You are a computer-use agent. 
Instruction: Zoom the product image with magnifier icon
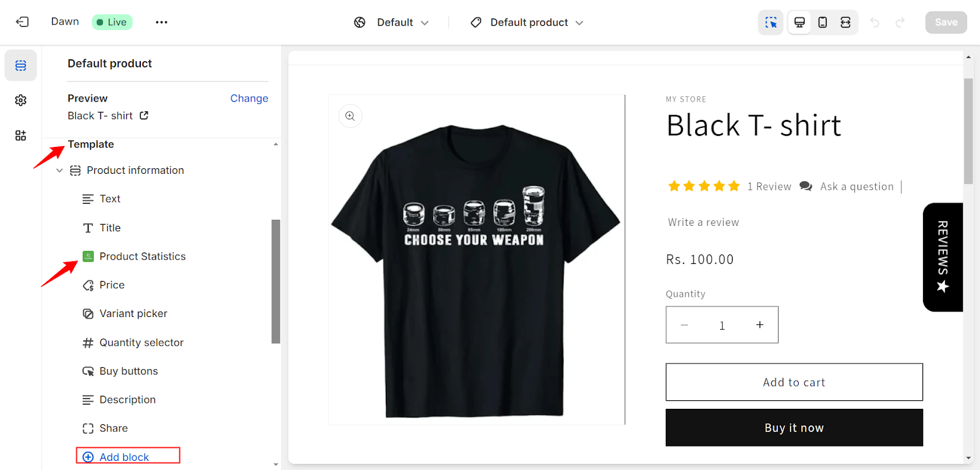tap(350, 116)
